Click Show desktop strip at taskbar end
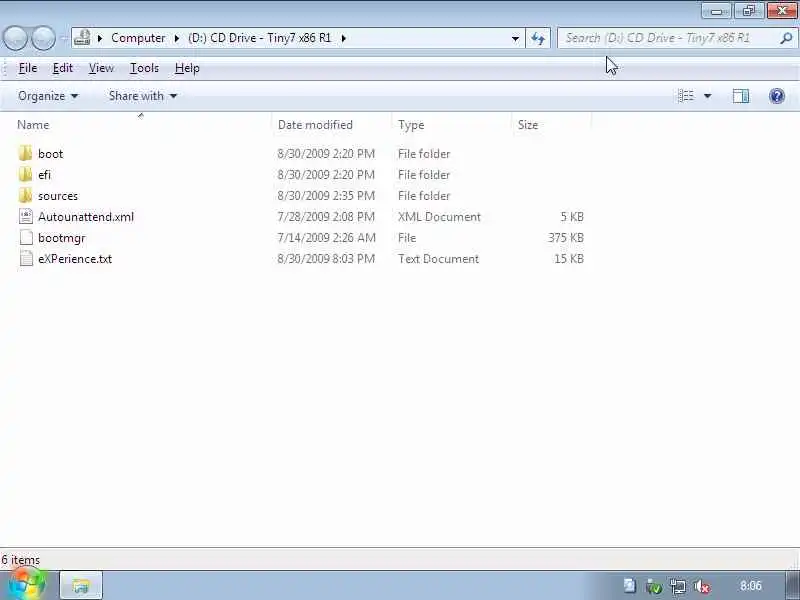 coord(793,586)
